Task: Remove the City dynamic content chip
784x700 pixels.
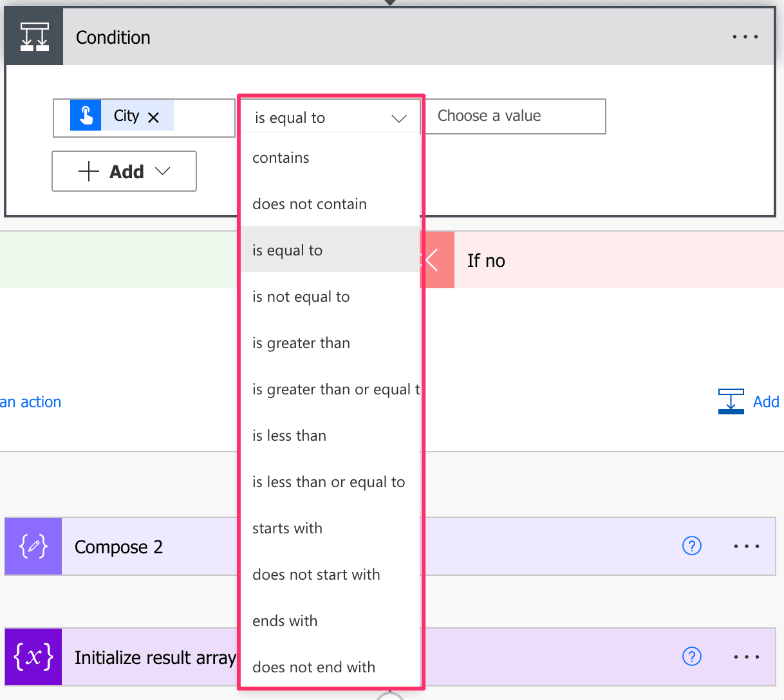Action: (x=154, y=117)
